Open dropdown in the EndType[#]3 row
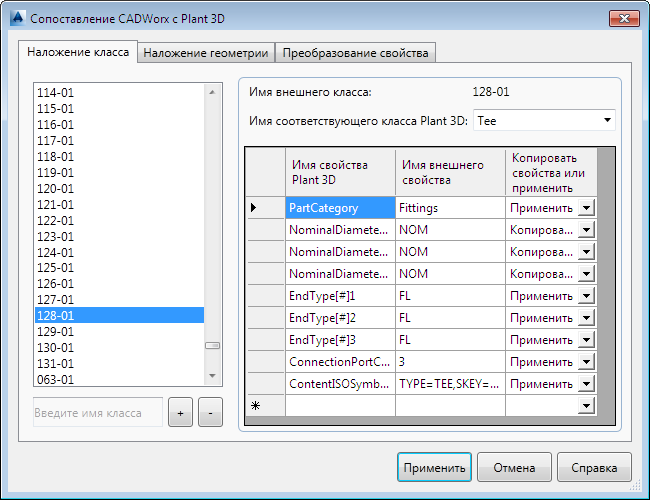Image resolution: width=650 pixels, height=500 pixels. (x=587, y=340)
